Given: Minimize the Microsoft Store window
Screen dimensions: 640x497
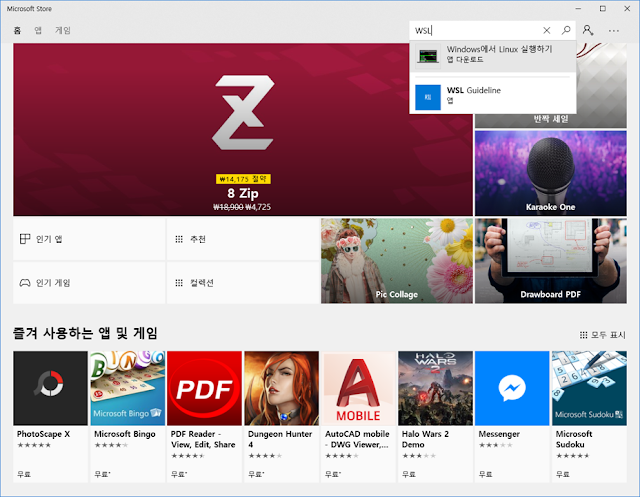Looking at the screenshot, I should tap(578, 9).
